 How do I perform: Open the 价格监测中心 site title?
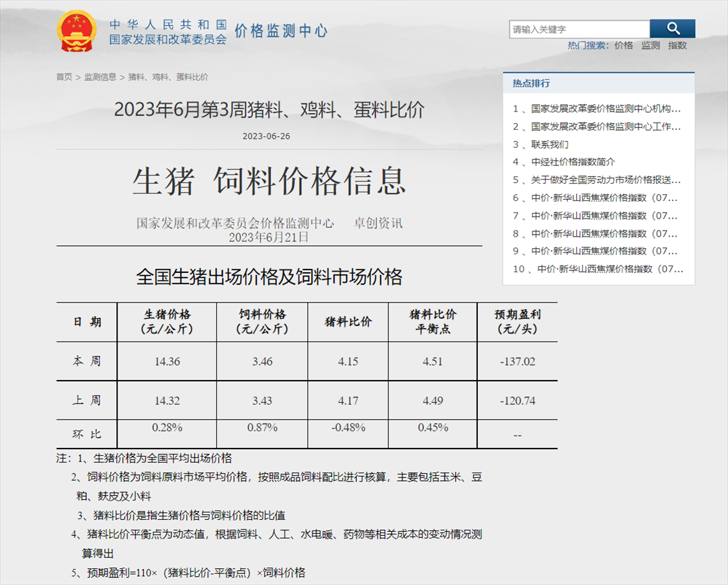tap(280, 31)
